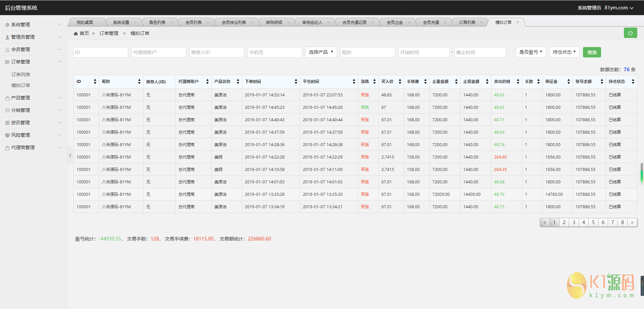The image size is (644, 309).
Task: Close the 模拟订单 tab with its X
Action: point(518,23)
